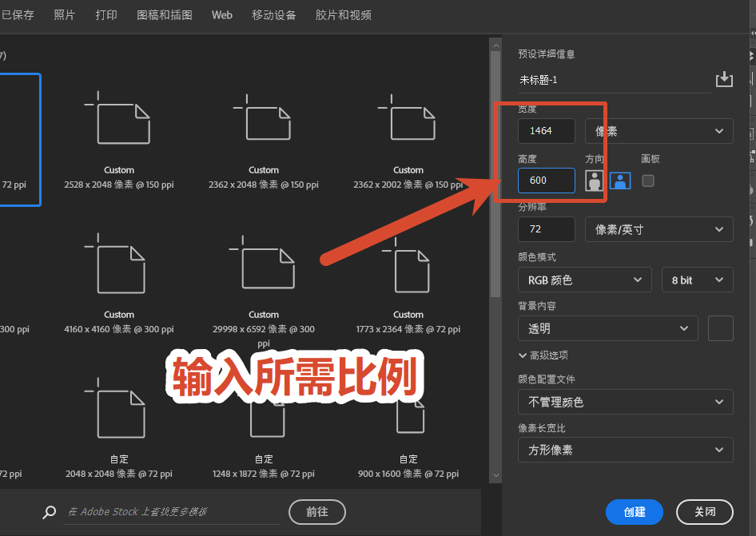The width and height of the screenshot is (756, 536).
Task: Switch to the 已保存 tab
Action: tap(18, 15)
